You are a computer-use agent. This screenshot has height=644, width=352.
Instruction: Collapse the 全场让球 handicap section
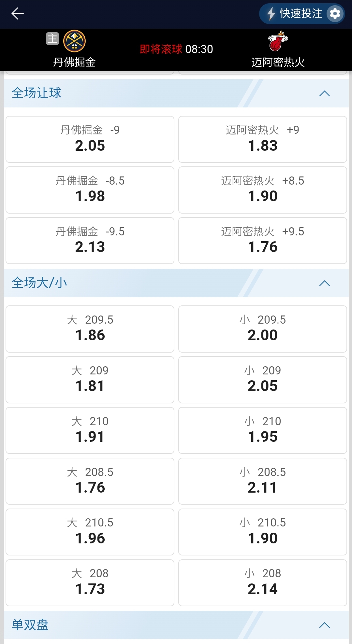324,93
